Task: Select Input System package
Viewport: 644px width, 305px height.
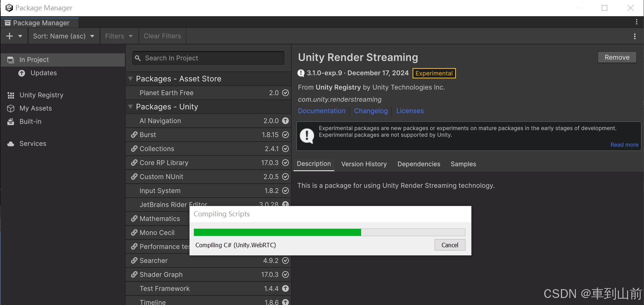Action: click(208, 191)
